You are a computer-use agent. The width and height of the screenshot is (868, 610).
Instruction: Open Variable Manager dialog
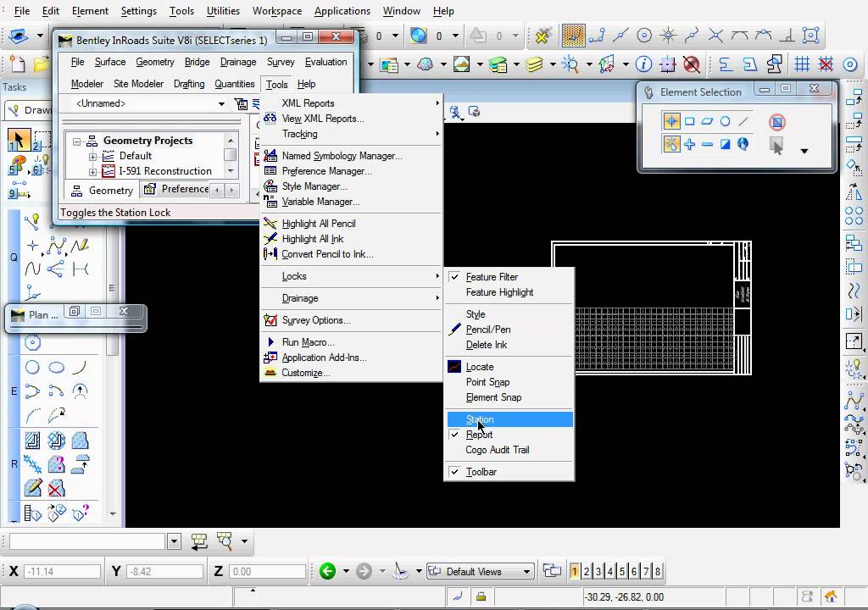352,202
